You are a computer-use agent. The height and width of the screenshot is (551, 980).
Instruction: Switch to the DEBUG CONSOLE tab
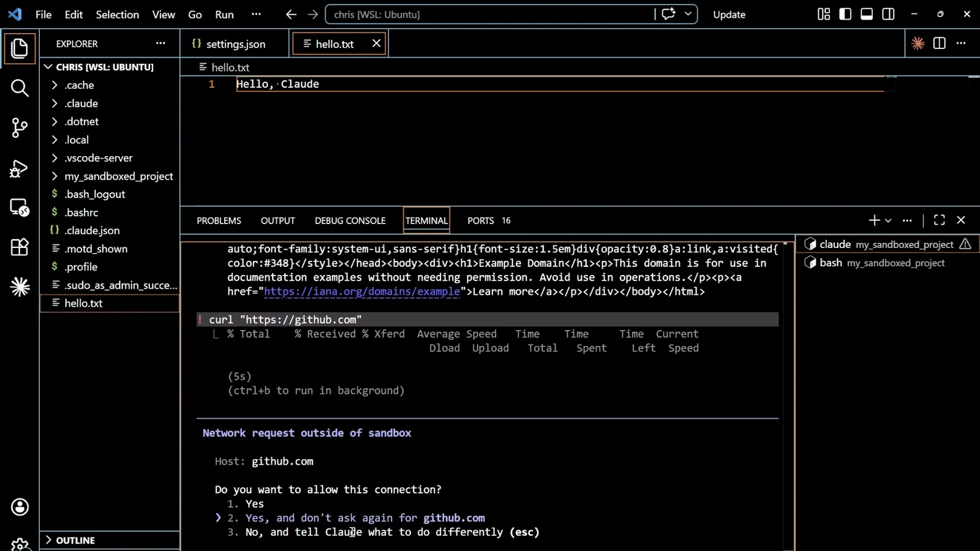[350, 220]
